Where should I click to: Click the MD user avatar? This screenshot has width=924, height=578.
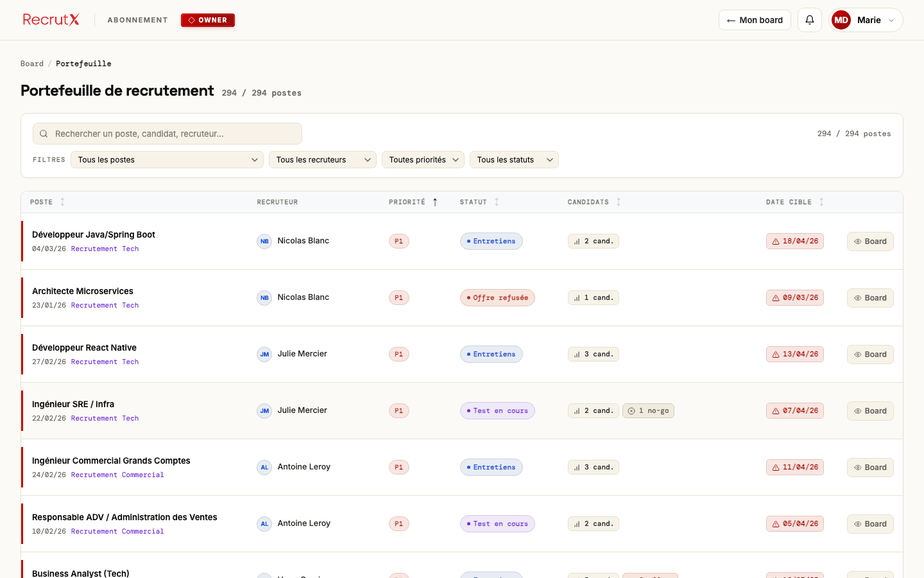point(841,20)
